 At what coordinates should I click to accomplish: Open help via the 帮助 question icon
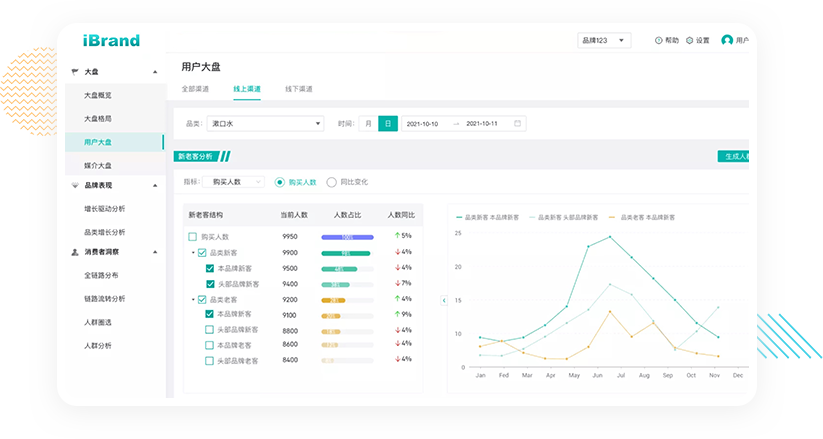658,40
